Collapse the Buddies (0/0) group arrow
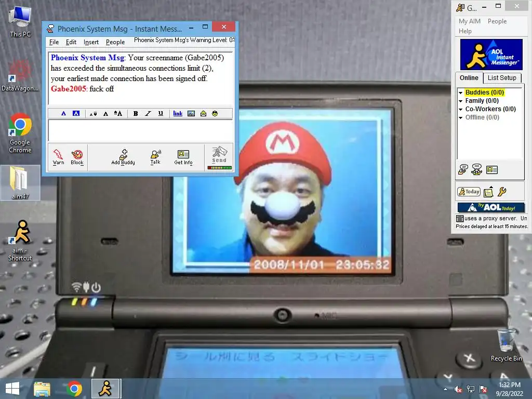 pos(460,92)
